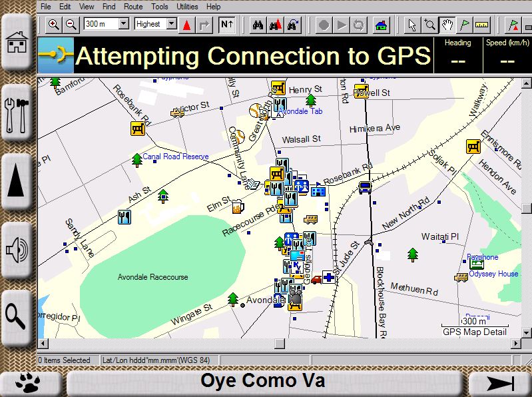Click the binoculars find places icon
The height and width of the screenshot is (397, 532).
[258, 25]
